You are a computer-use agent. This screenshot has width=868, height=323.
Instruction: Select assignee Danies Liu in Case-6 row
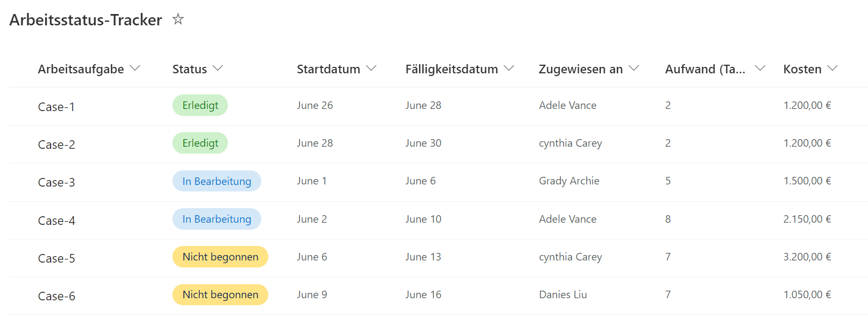563,294
